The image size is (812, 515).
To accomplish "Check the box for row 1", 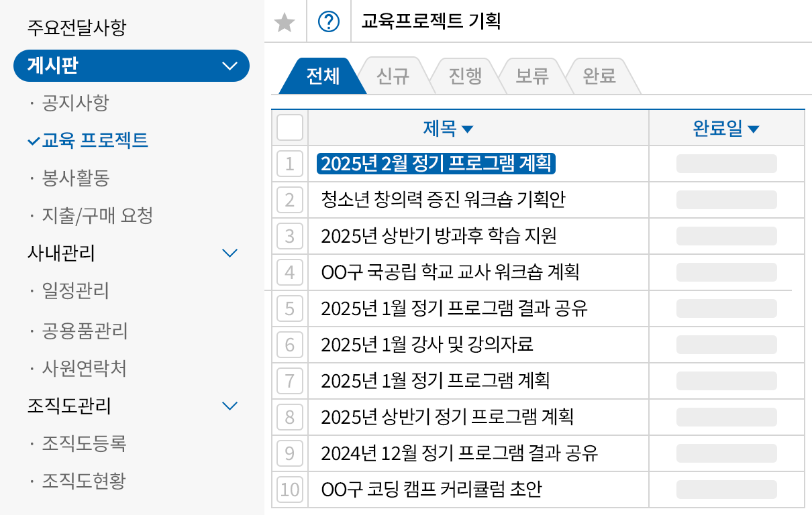I will pyautogui.click(x=289, y=164).
